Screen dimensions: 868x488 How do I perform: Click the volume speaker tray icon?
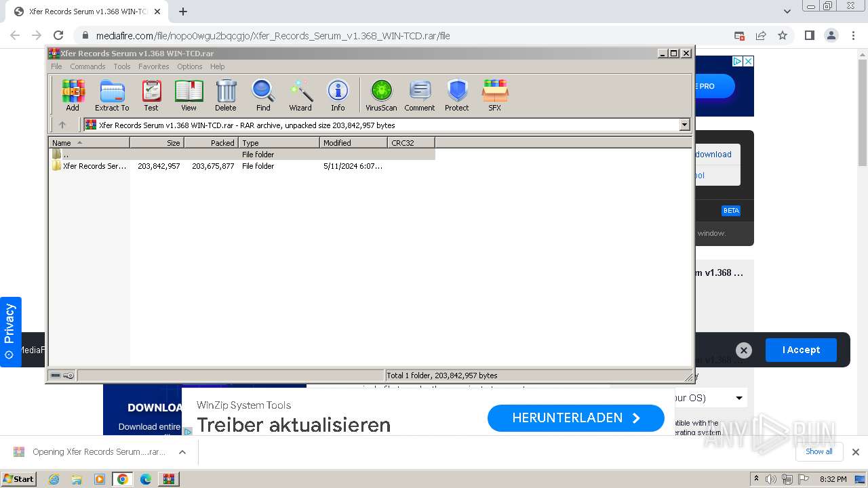[x=771, y=479]
